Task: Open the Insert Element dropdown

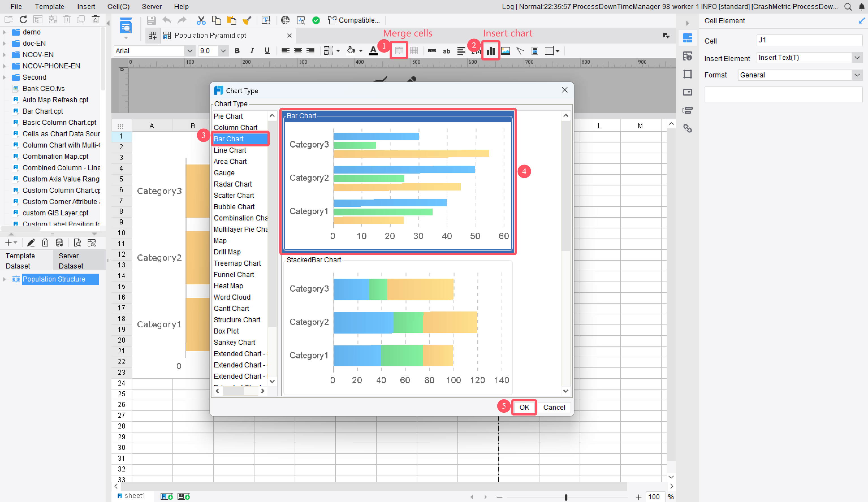Action: (857, 57)
